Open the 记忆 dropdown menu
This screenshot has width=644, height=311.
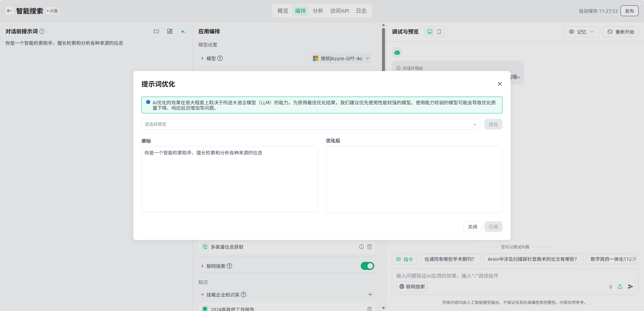coord(581,32)
